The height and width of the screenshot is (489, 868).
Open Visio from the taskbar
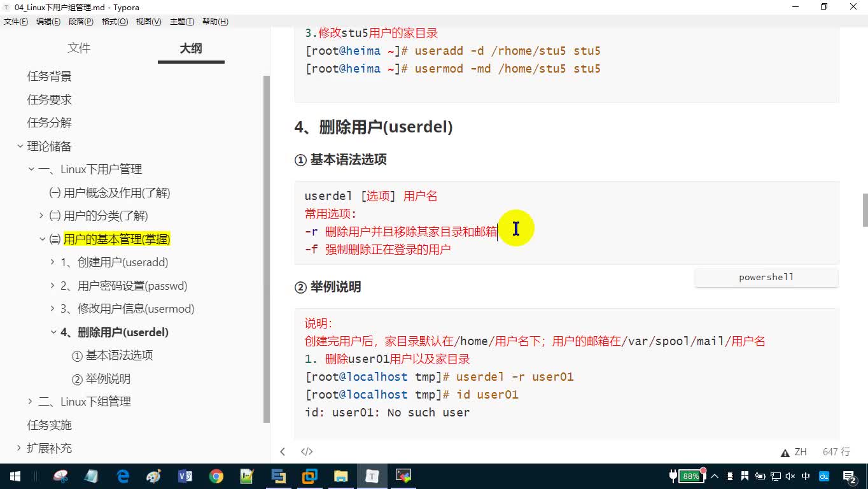coord(185,476)
